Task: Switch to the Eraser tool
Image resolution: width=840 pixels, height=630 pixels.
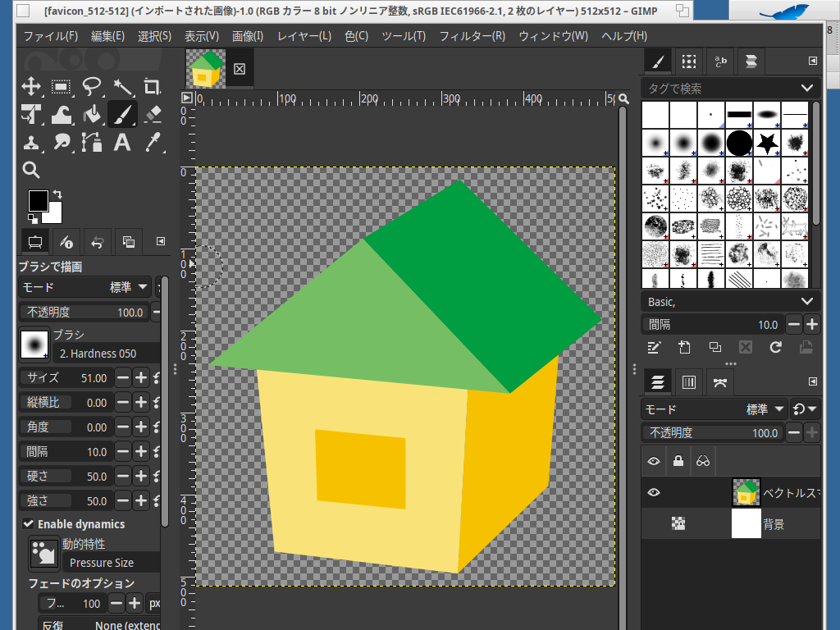Action: point(153,114)
